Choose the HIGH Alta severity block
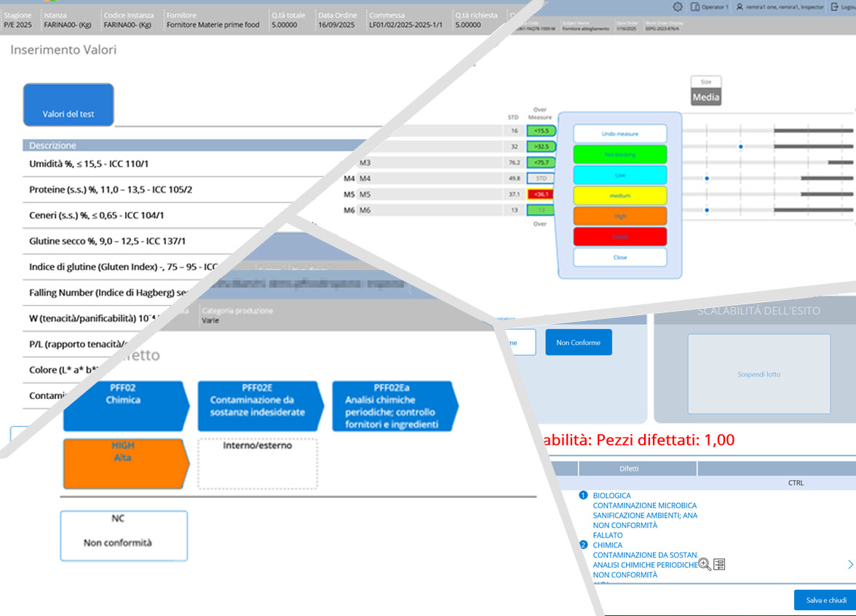The width and height of the screenshot is (856, 616). tap(125, 463)
